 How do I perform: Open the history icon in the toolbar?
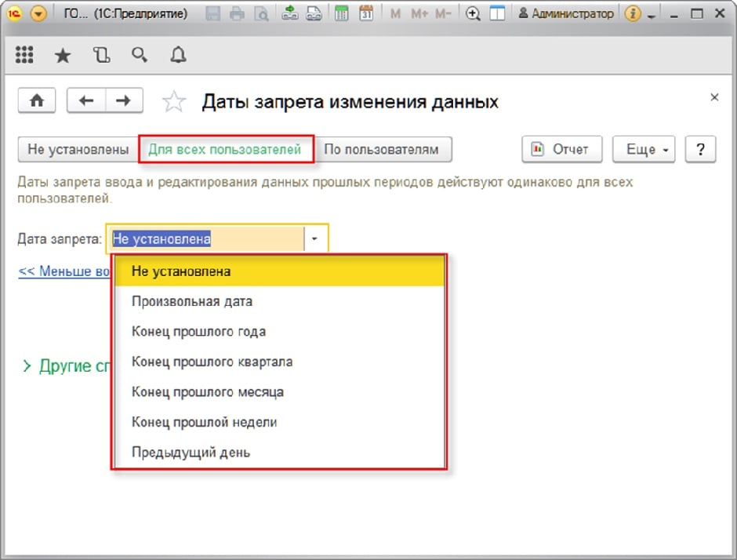coord(100,54)
